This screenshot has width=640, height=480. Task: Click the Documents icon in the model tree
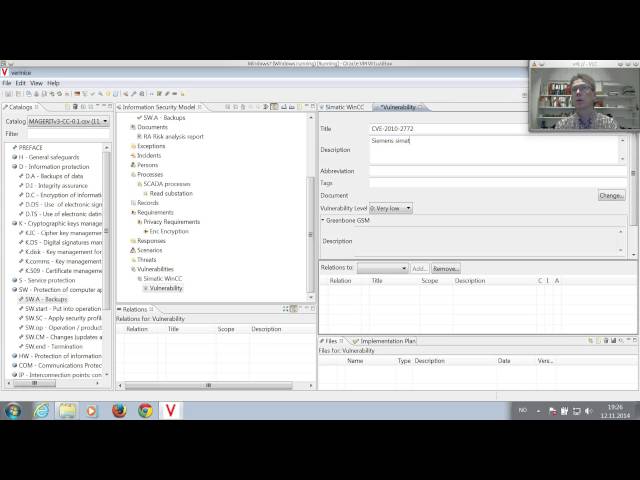coord(133,127)
